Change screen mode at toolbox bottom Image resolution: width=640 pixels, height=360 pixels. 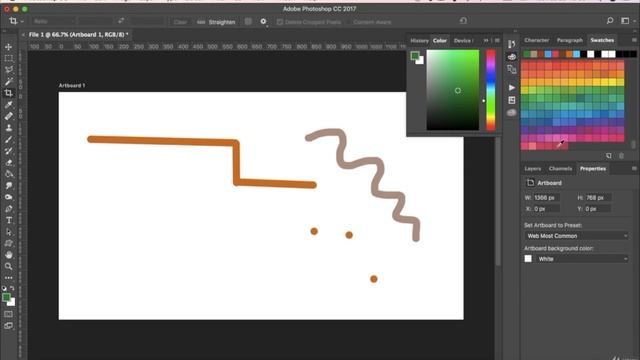[9, 326]
